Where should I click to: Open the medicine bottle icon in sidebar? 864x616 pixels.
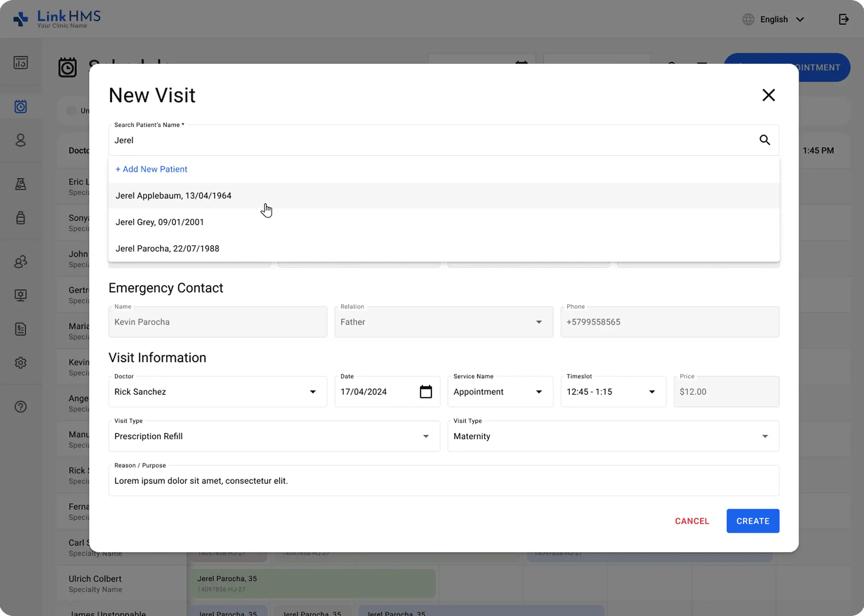pyautogui.click(x=21, y=218)
